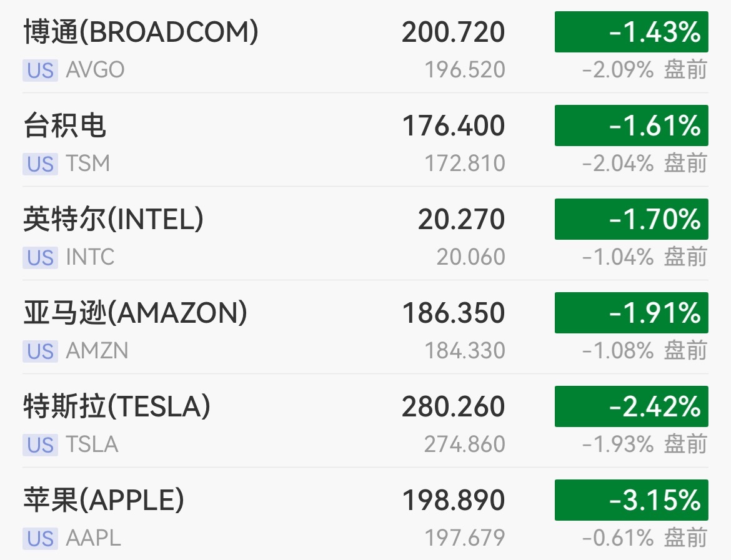Image resolution: width=731 pixels, height=560 pixels.
Task: Click the US market badge beside TSLA
Action: click(40, 445)
